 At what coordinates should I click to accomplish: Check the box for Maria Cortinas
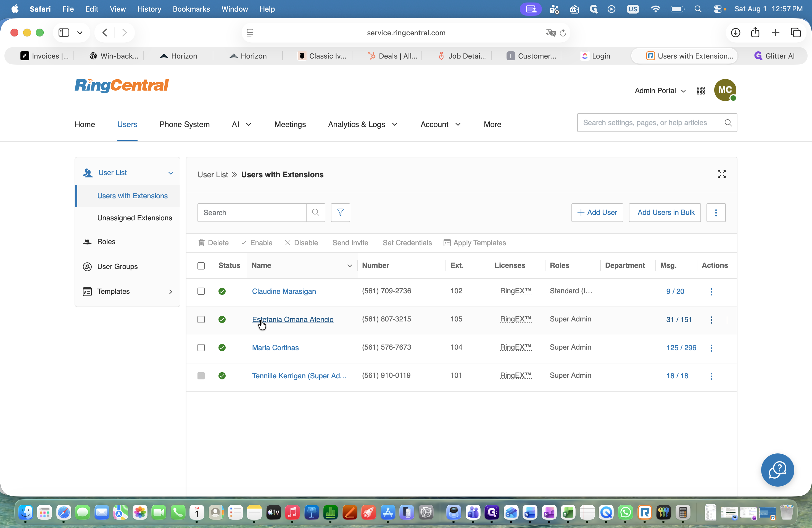click(x=201, y=348)
